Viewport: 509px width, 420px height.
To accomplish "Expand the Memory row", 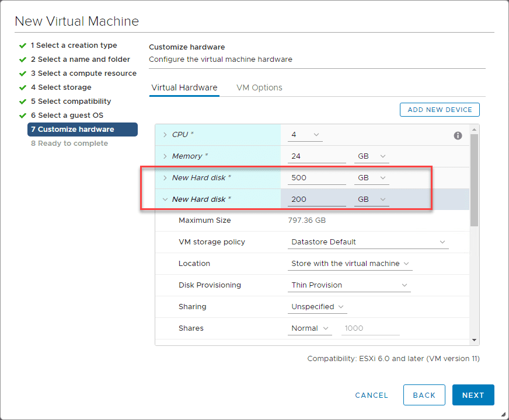I will [164, 156].
